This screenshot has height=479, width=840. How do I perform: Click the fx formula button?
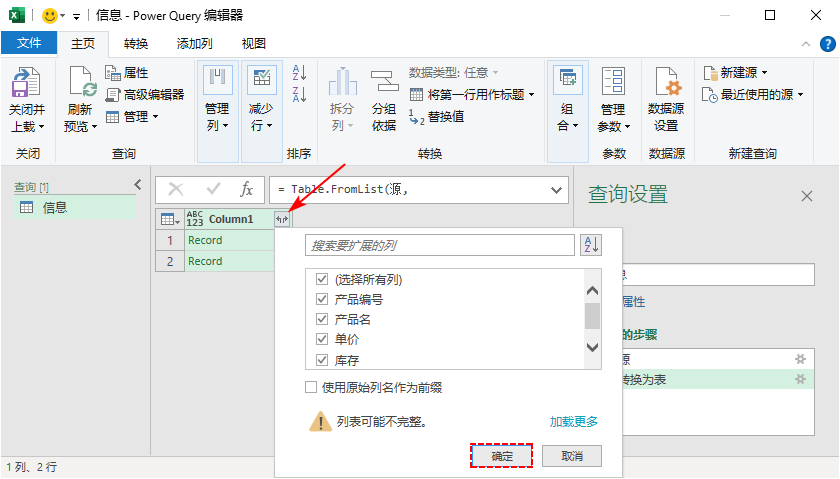246,189
